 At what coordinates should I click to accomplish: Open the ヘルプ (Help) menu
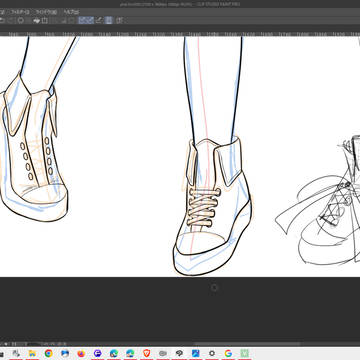[71, 12]
